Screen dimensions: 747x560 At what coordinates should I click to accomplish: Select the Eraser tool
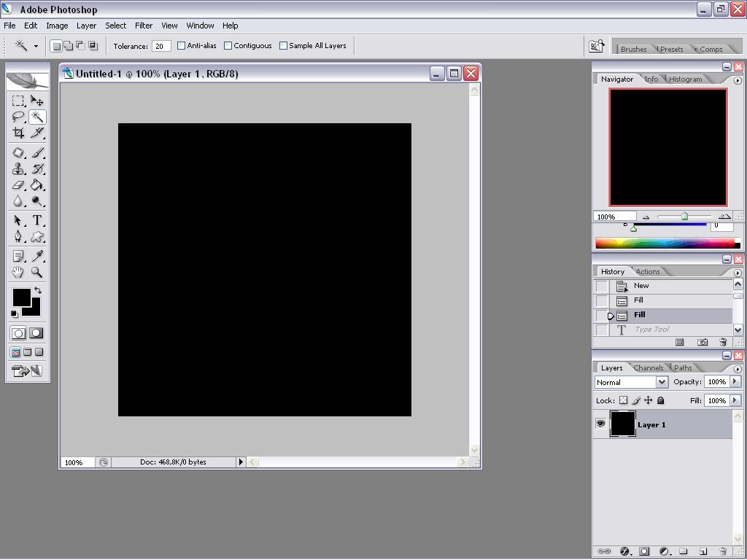(x=18, y=184)
